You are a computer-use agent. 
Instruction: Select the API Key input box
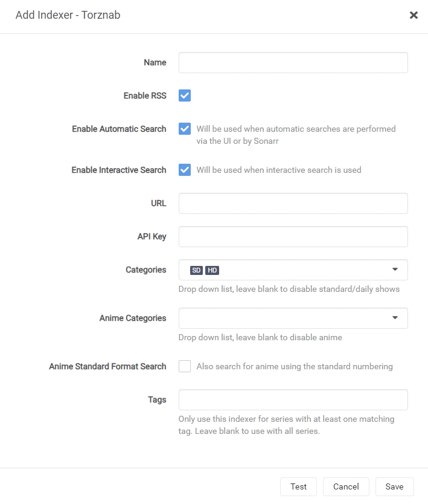293,236
